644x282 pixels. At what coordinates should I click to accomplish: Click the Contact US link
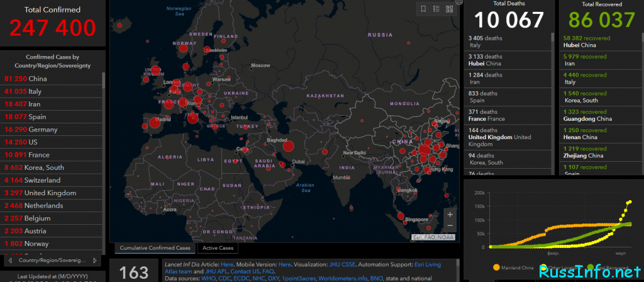pos(245,272)
